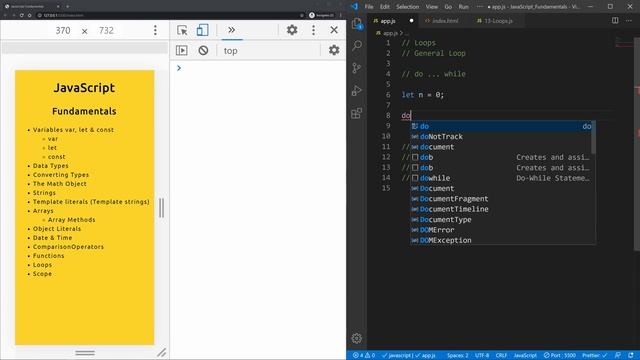Select the 'DocumentTimeline' suggestion
The image size is (640, 360).
pyautogui.click(x=502, y=209)
